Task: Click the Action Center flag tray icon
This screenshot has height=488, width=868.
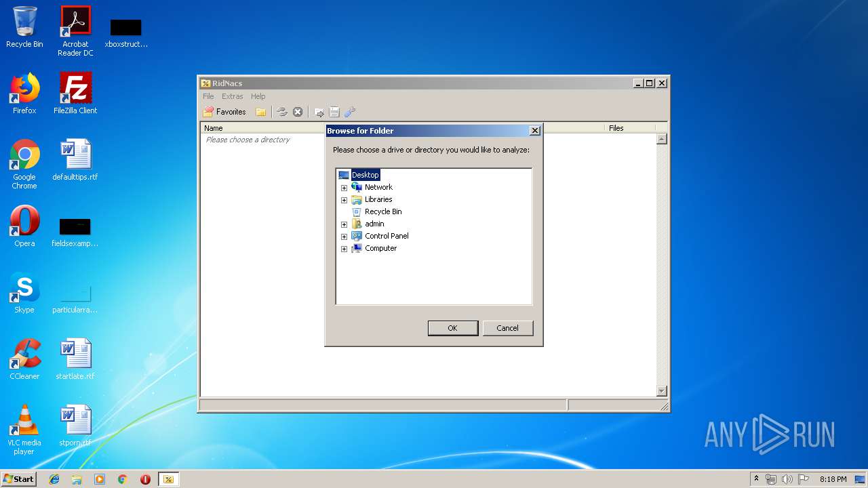Action: click(803, 479)
